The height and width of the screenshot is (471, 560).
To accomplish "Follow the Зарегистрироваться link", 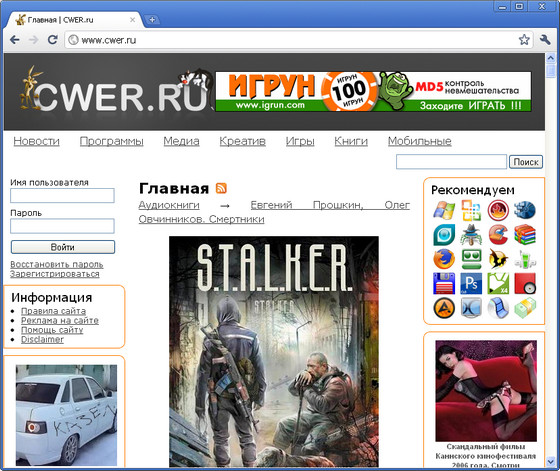I will [55, 274].
